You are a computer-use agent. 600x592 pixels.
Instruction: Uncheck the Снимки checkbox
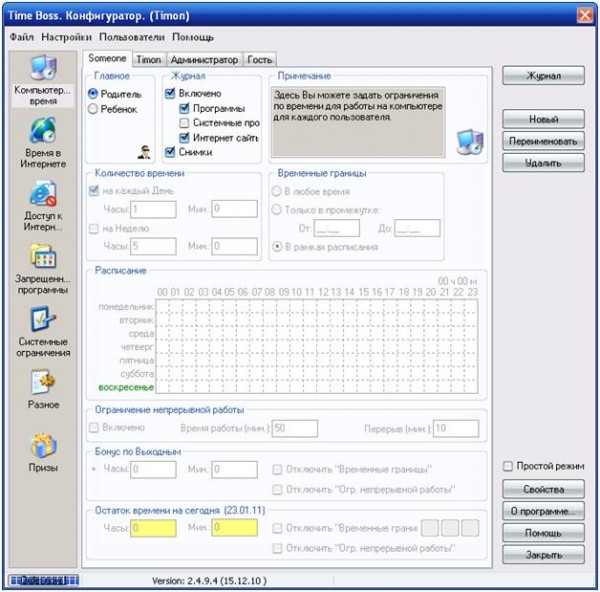[x=170, y=152]
